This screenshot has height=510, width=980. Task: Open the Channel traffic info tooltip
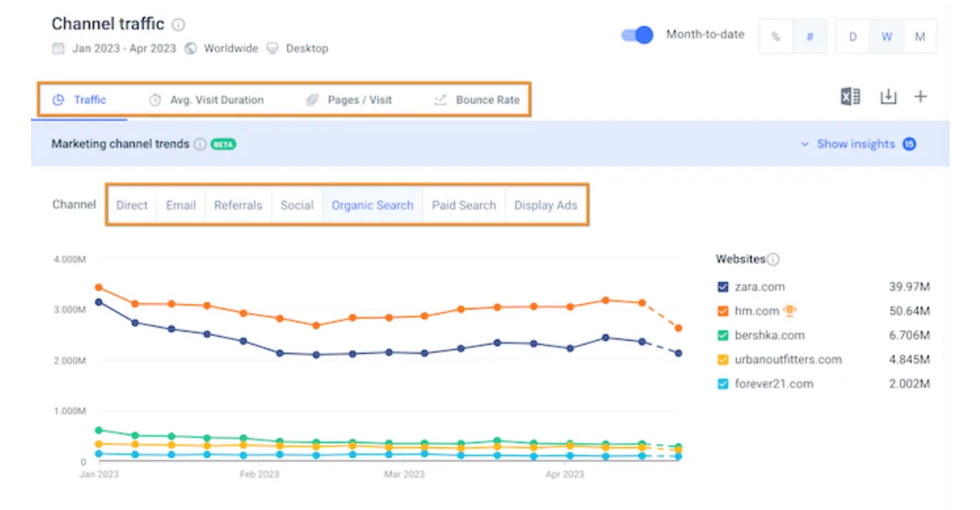pyautogui.click(x=179, y=24)
